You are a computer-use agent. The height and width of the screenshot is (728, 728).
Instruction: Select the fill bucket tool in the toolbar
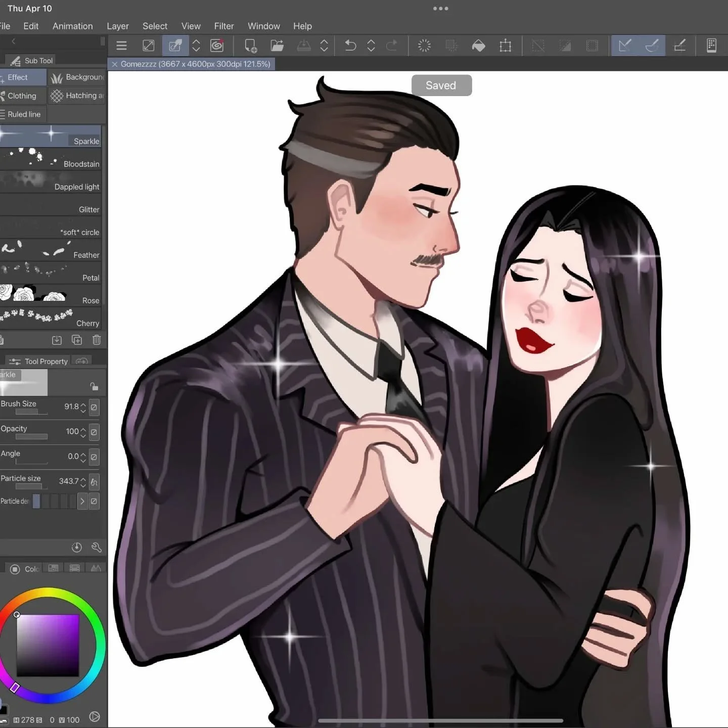pos(479,45)
